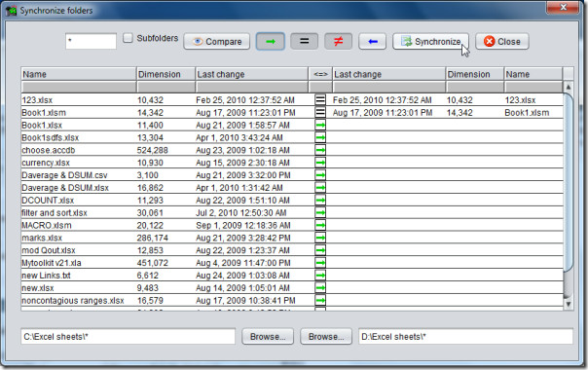588x370 pixels.
Task: Click green arrow icon in mod Qout.xlsx row
Action: tap(320, 250)
